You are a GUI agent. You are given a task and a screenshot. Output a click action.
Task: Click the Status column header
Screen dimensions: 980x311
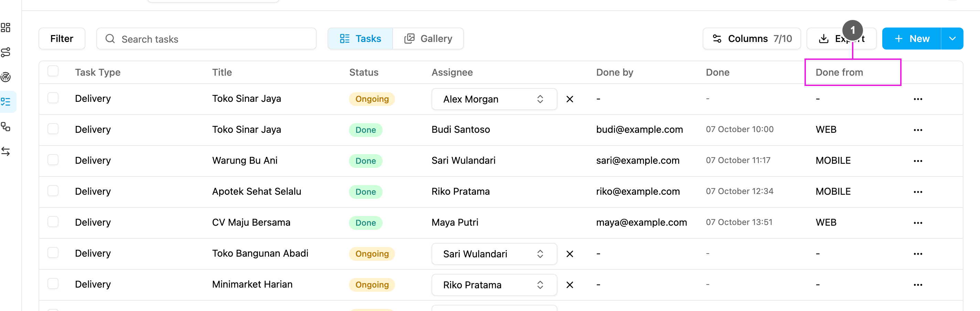(x=364, y=72)
